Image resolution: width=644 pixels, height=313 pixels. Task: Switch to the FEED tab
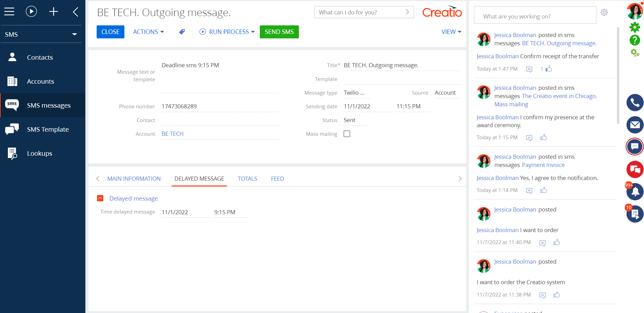[x=277, y=178]
